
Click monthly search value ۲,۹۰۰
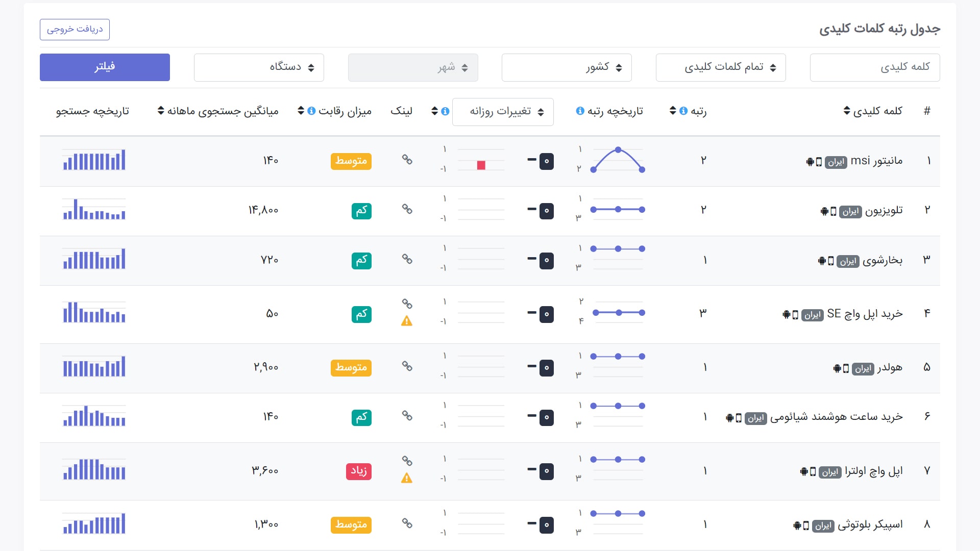tap(266, 367)
